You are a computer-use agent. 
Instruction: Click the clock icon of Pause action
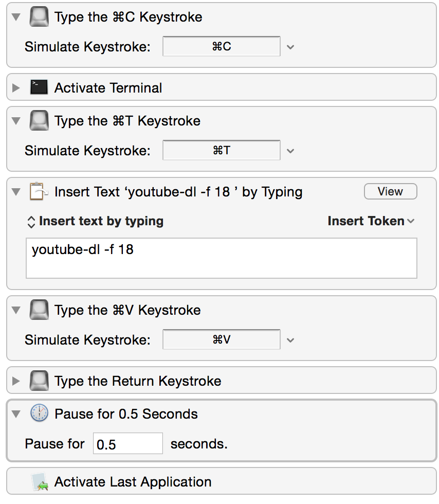[39, 413]
